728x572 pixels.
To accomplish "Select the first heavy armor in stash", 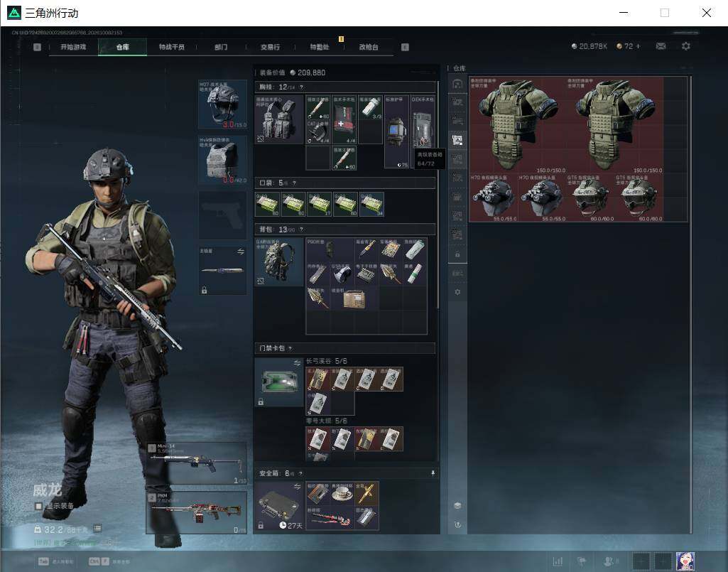I will (518, 126).
